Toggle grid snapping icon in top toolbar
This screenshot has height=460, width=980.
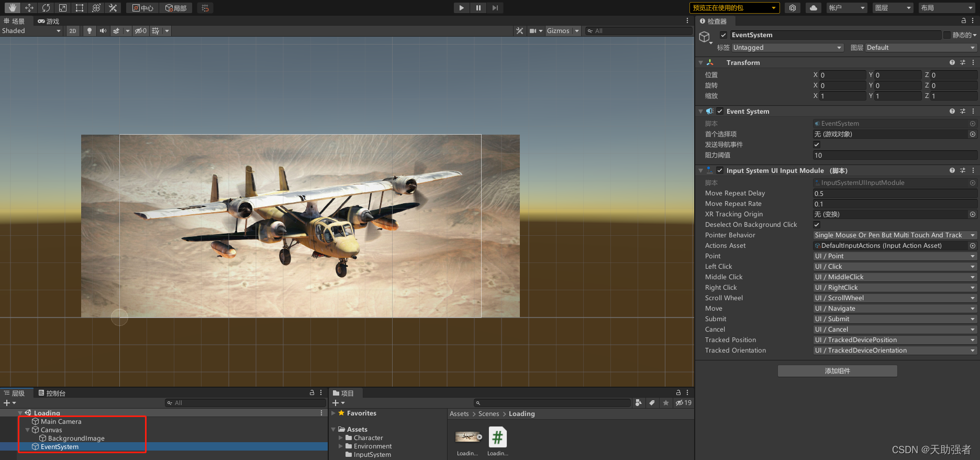pyautogui.click(x=205, y=8)
